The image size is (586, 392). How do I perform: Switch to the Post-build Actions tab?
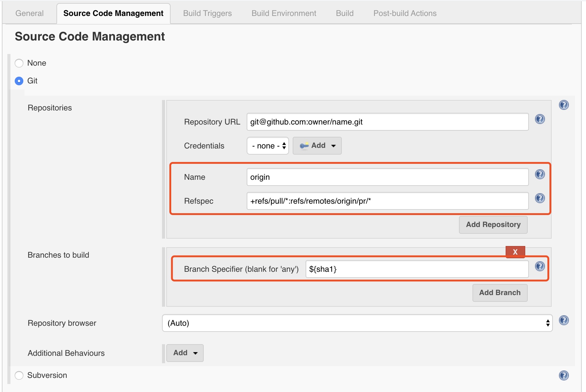405,13
